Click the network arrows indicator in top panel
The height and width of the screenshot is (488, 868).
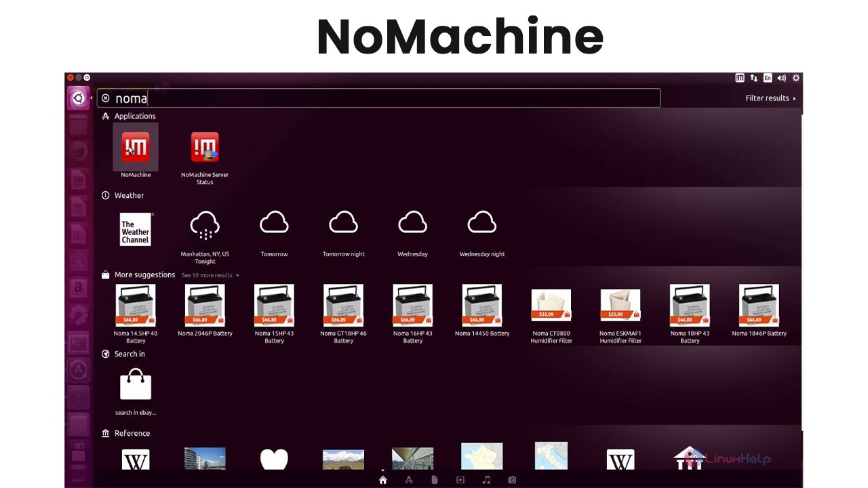(753, 77)
